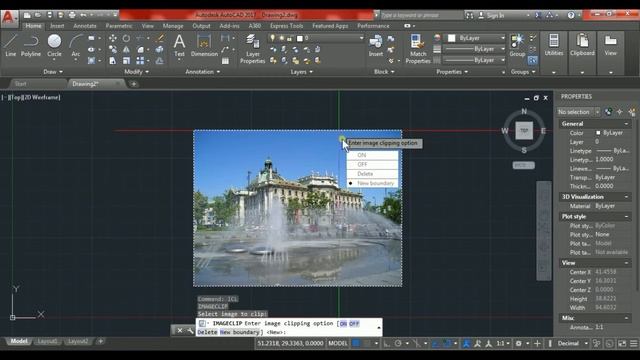
Task: Activate the Move tool in Modify panel
Action: 113,38
